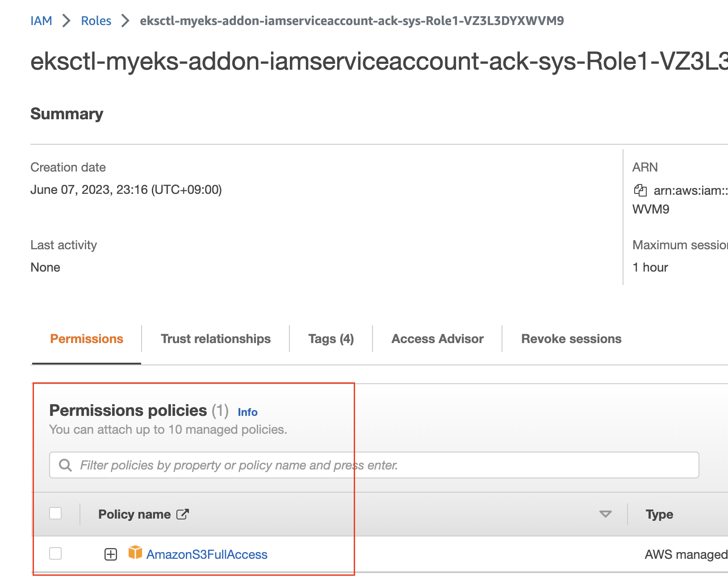728x578 pixels.
Task: Sort policies using the Policy name arrow
Action: [605, 514]
